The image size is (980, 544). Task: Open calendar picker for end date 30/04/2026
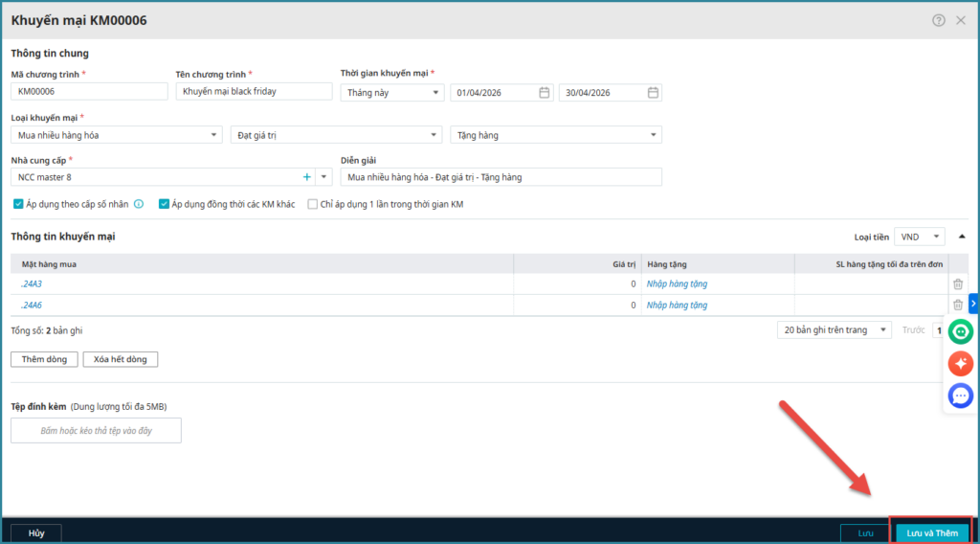pos(653,93)
